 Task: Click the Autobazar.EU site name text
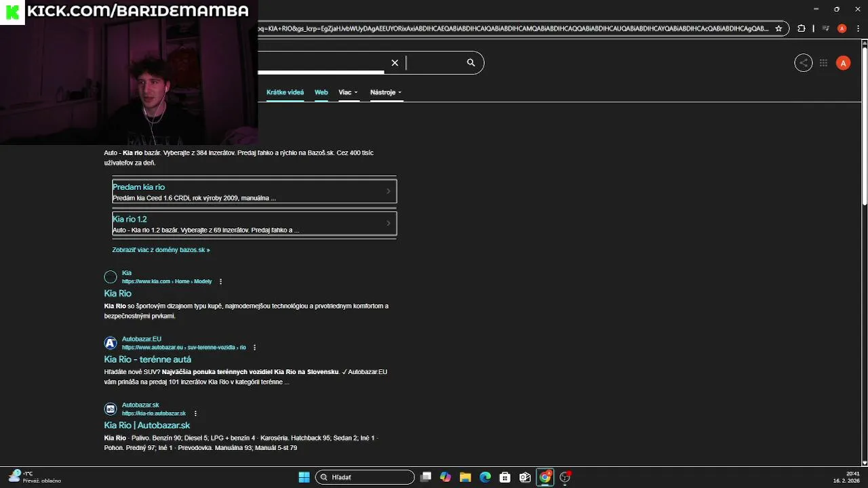(142, 339)
